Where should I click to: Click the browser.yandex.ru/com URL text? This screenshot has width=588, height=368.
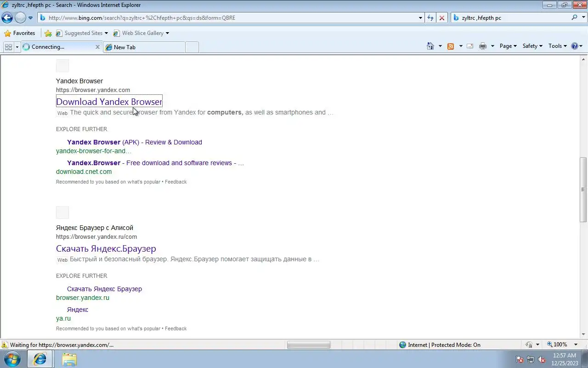coord(96,236)
